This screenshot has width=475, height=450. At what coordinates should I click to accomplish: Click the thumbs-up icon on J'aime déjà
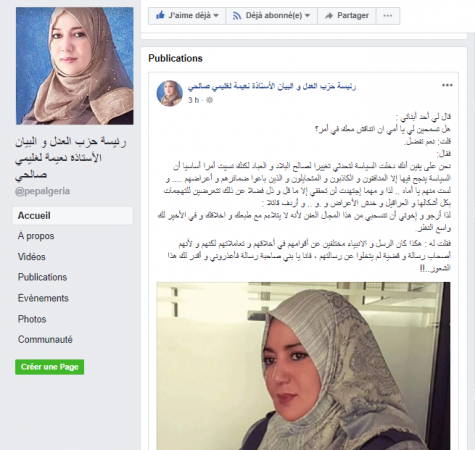(160, 15)
